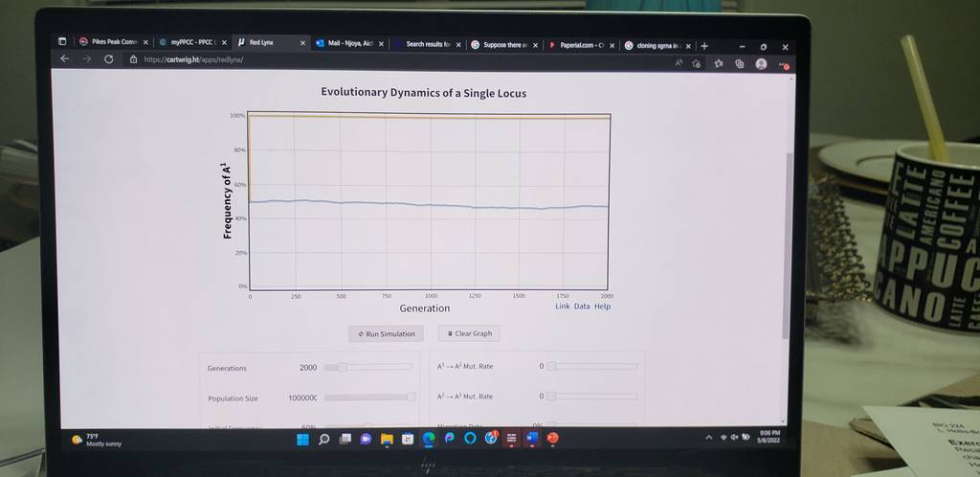Image resolution: width=980 pixels, height=477 pixels.
Task: Open the Link option below graph
Action: [563, 307]
